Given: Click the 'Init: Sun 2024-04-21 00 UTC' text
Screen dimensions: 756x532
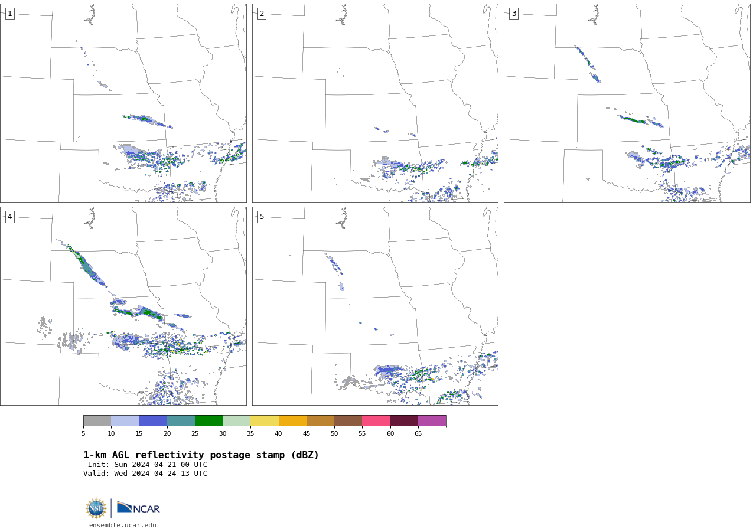Looking at the screenshot, I should [x=148, y=465].
